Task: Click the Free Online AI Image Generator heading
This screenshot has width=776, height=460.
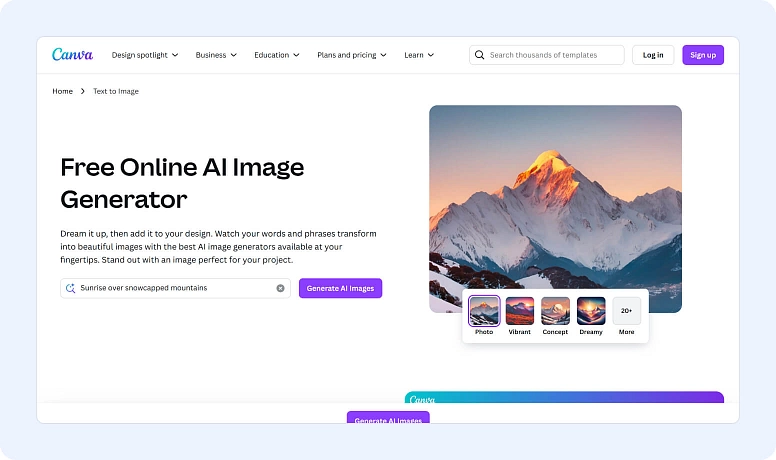Action: (x=182, y=183)
